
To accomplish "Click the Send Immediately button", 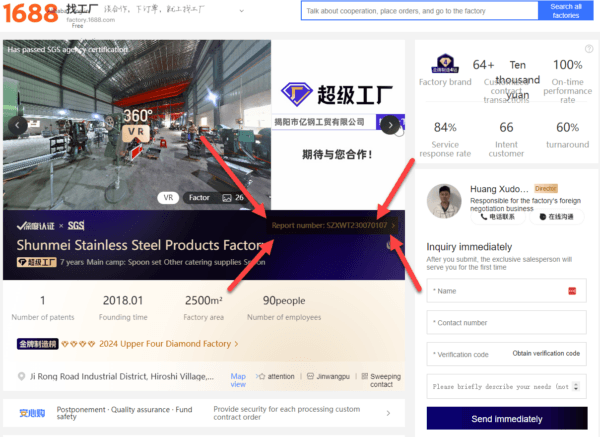I will point(507,419).
